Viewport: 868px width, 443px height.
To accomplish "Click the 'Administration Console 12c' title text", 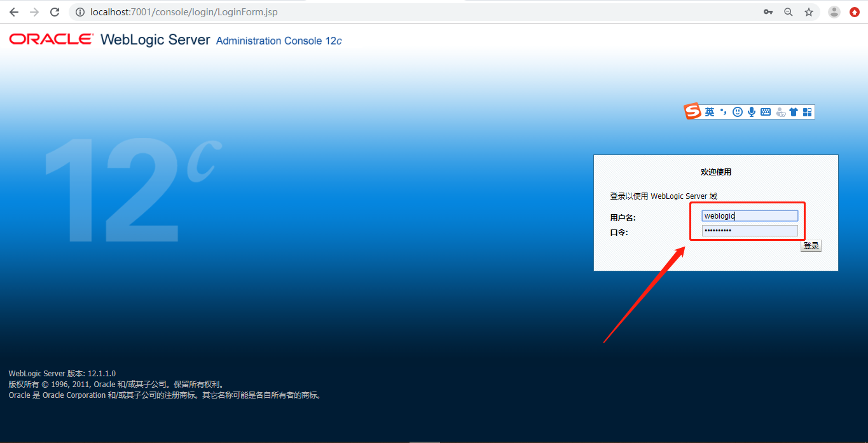I will pyautogui.click(x=279, y=41).
